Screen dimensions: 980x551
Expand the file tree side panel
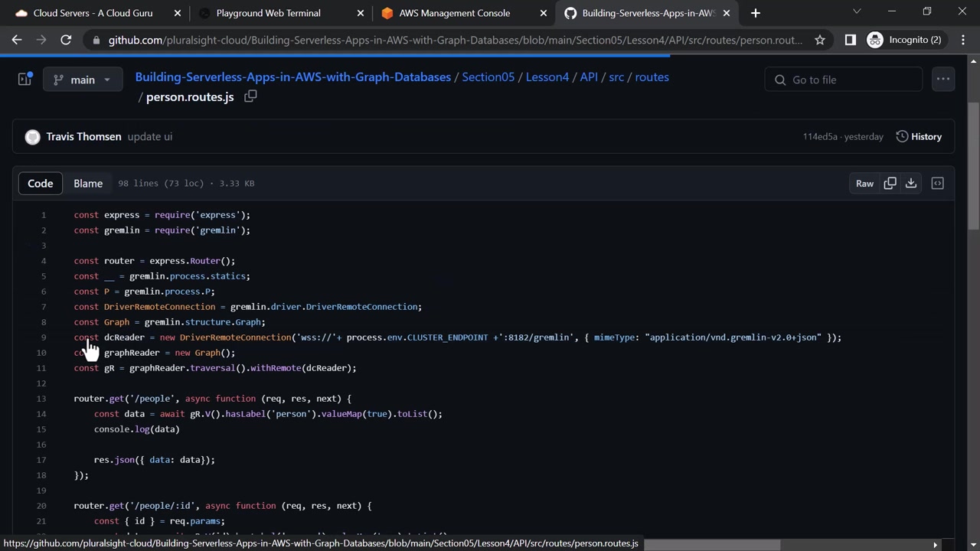pos(24,80)
